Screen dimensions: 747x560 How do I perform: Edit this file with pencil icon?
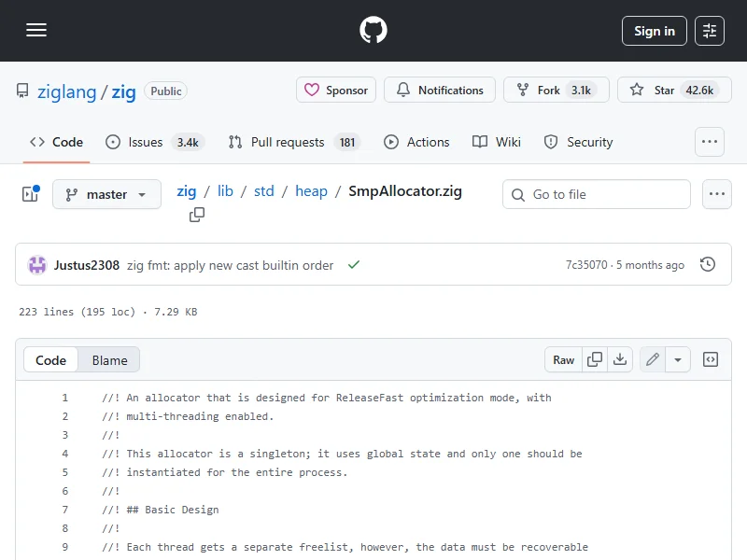[653, 359]
